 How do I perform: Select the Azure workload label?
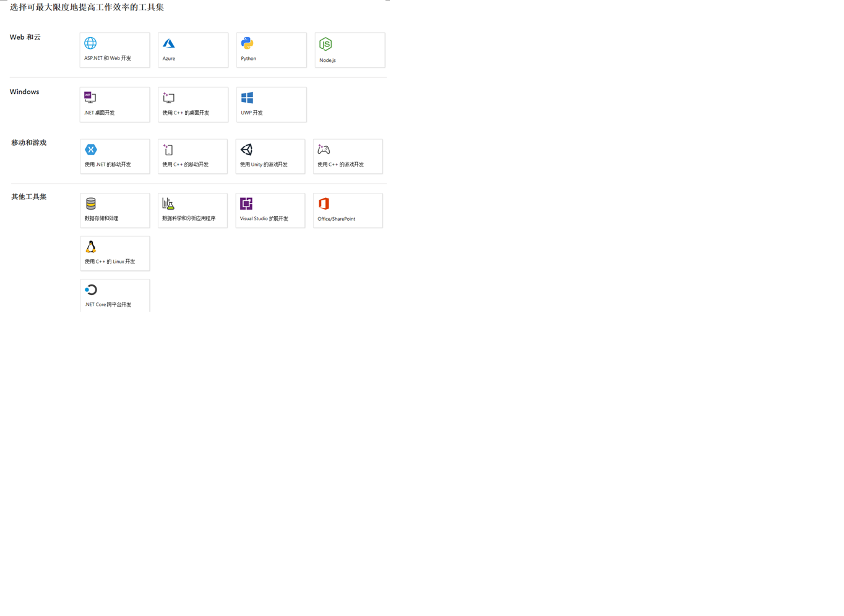[x=169, y=59]
